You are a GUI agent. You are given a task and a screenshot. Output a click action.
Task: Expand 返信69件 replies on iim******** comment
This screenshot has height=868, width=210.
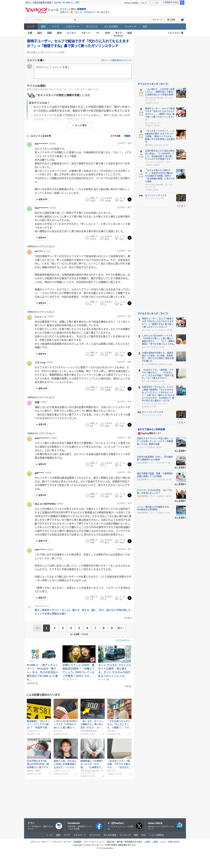(42, 199)
